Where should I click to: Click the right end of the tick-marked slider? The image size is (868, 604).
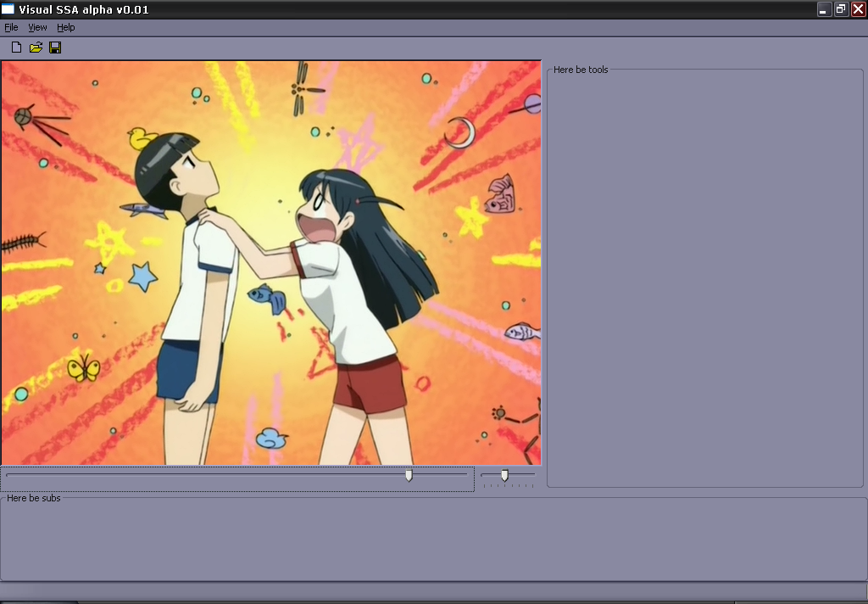click(x=532, y=476)
